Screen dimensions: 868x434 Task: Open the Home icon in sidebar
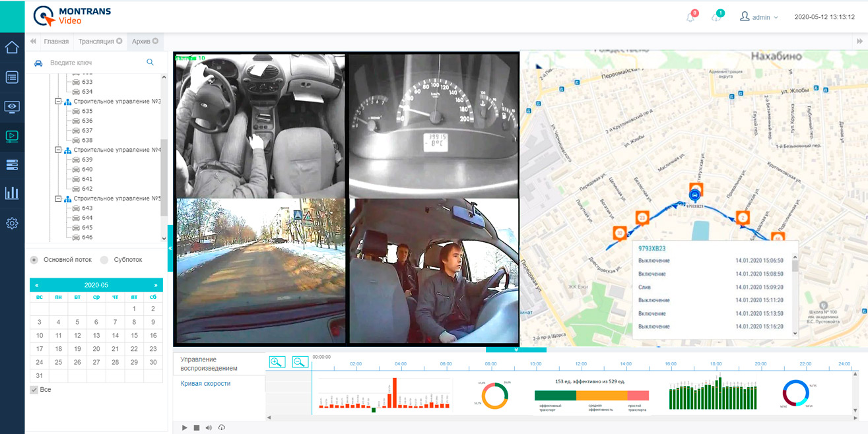click(11, 47)
